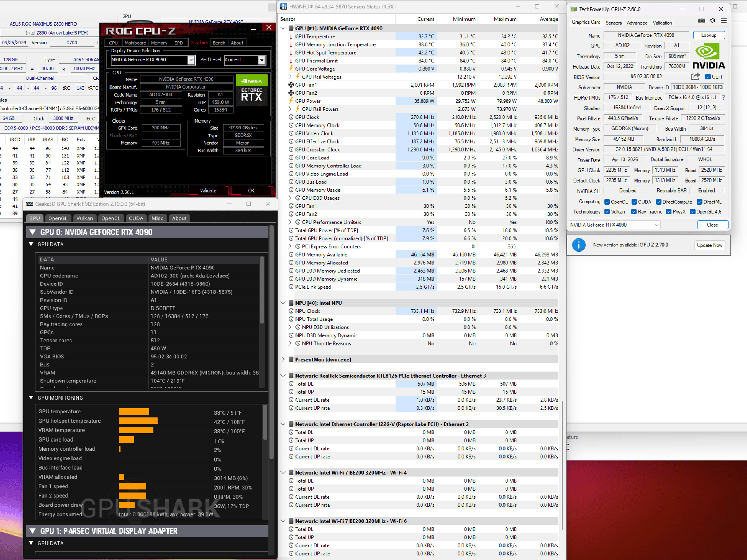747x560 pixels.
Task: Click the OK button in CPU-Z
Action: point(251,190)
